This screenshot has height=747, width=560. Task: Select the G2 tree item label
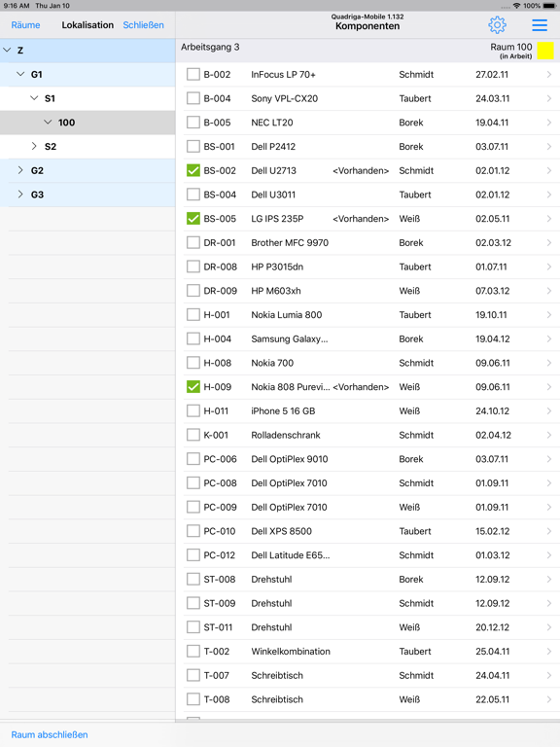(37, 170)
